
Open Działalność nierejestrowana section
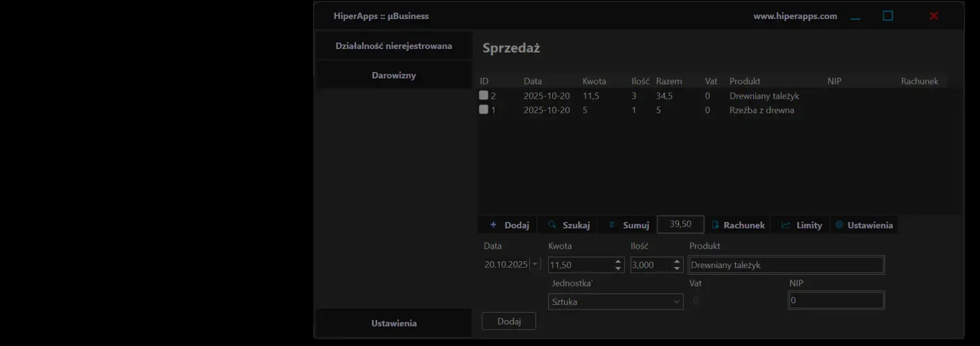point(394,46)
